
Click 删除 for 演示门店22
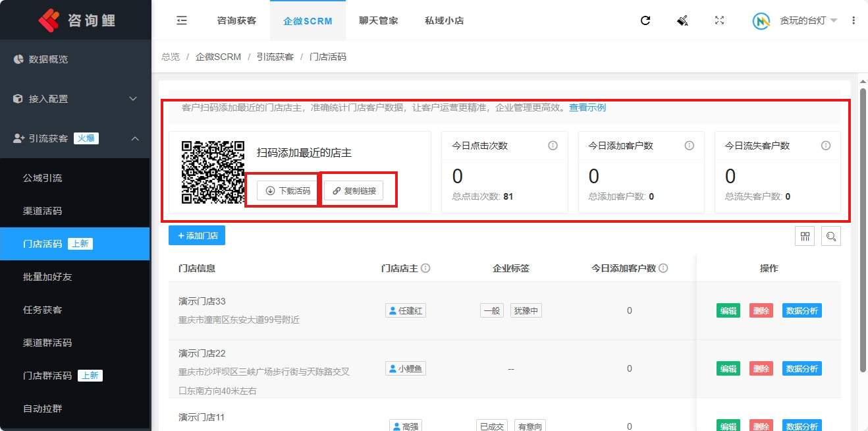(x=761, y=369)
